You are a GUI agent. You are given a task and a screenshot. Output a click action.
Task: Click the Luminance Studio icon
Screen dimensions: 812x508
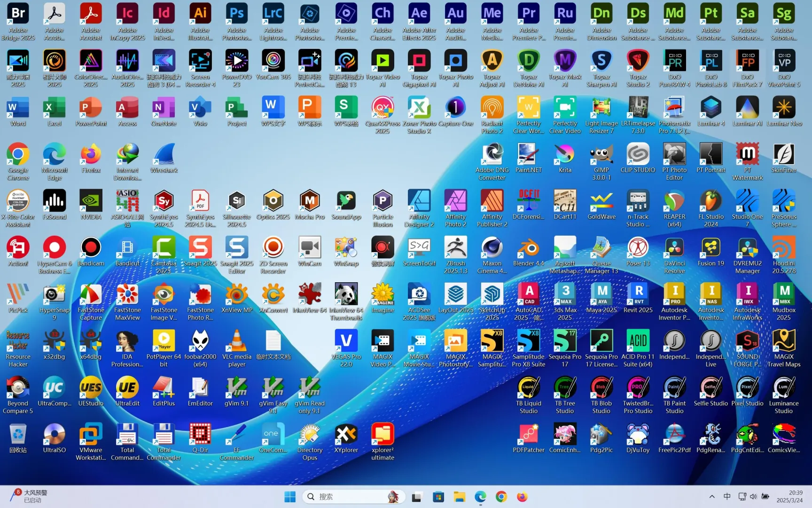point(784,394)
